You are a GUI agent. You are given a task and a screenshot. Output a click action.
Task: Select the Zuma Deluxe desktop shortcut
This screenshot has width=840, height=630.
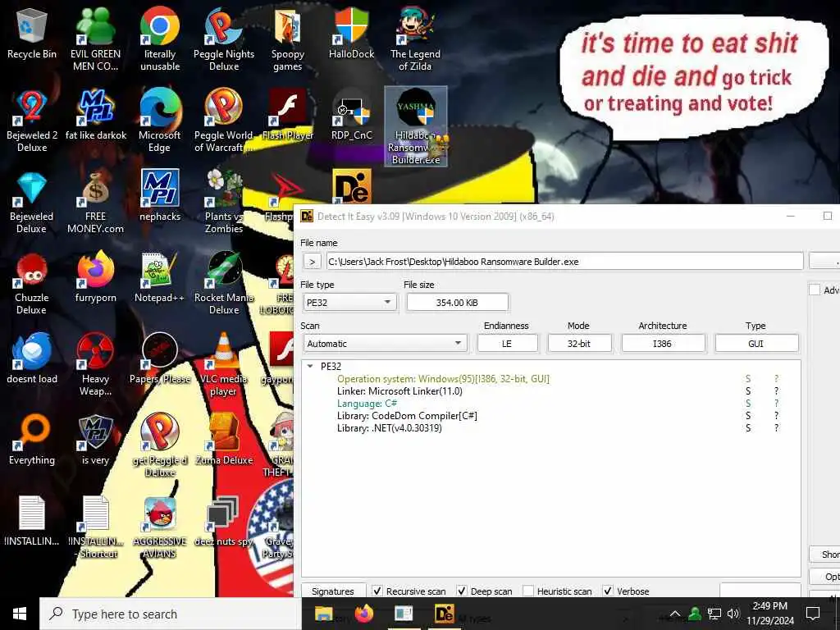(224, 441)
